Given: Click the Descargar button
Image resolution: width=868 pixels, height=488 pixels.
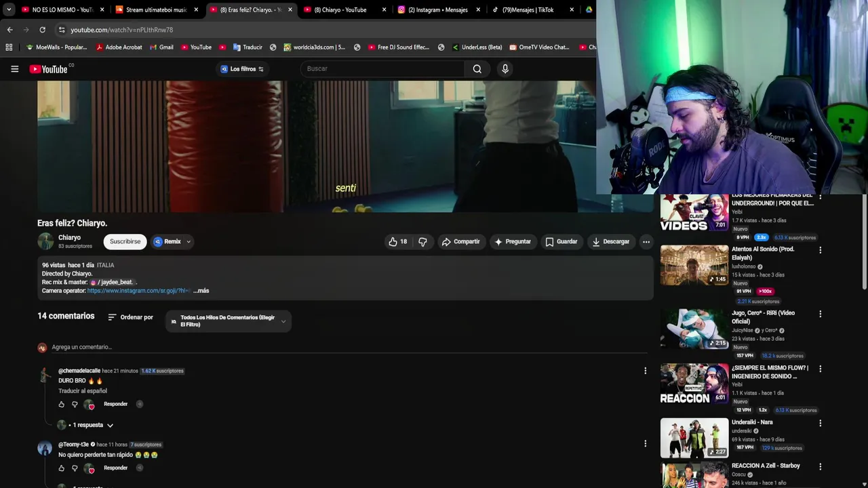Looking at the screenshot, I should coord(611,241).
